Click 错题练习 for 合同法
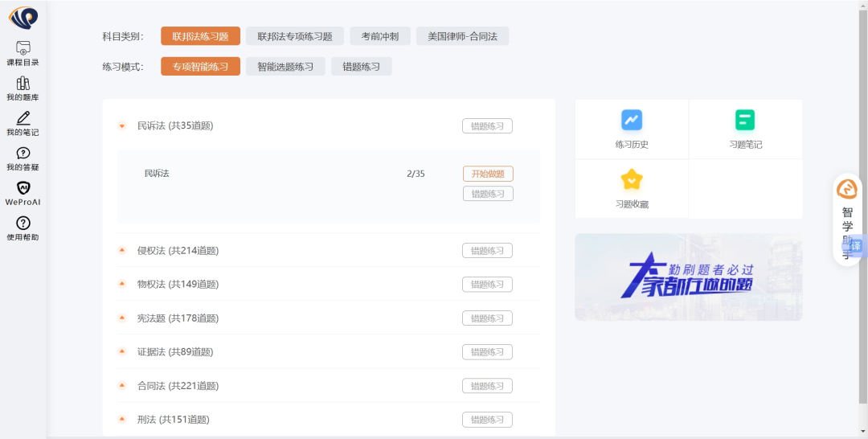868x439 pixels. pyautogui.click(x=487, y=386)
